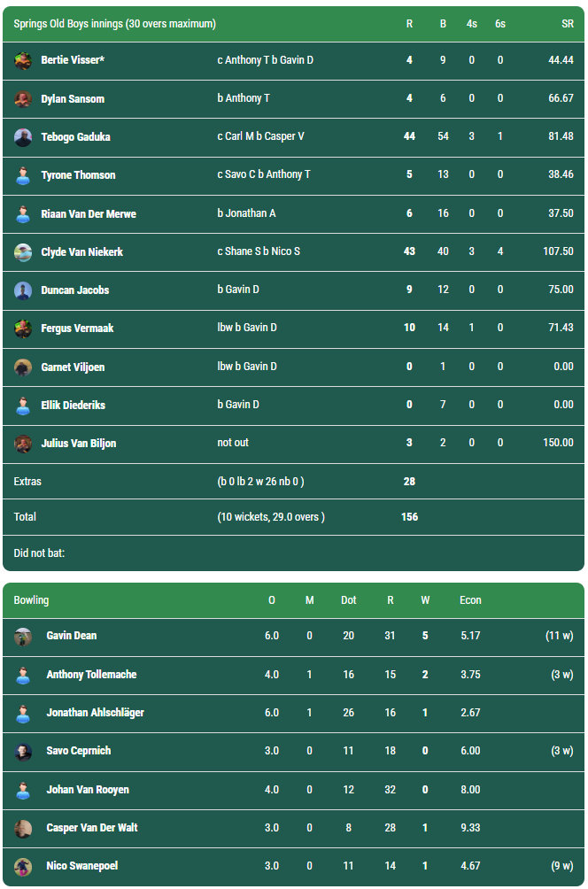
Task: Click Savo Ceprnich's profile avatar
Action: [x=23, y=751]
